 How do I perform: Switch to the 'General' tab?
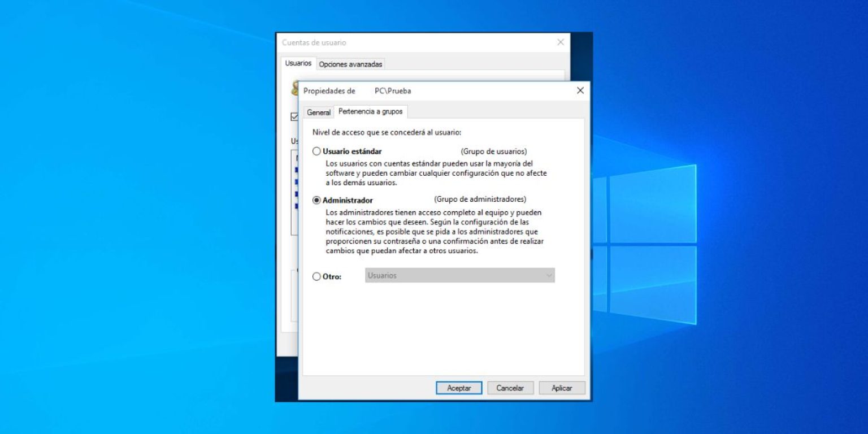pyautogui.click(x=318, y=112)
